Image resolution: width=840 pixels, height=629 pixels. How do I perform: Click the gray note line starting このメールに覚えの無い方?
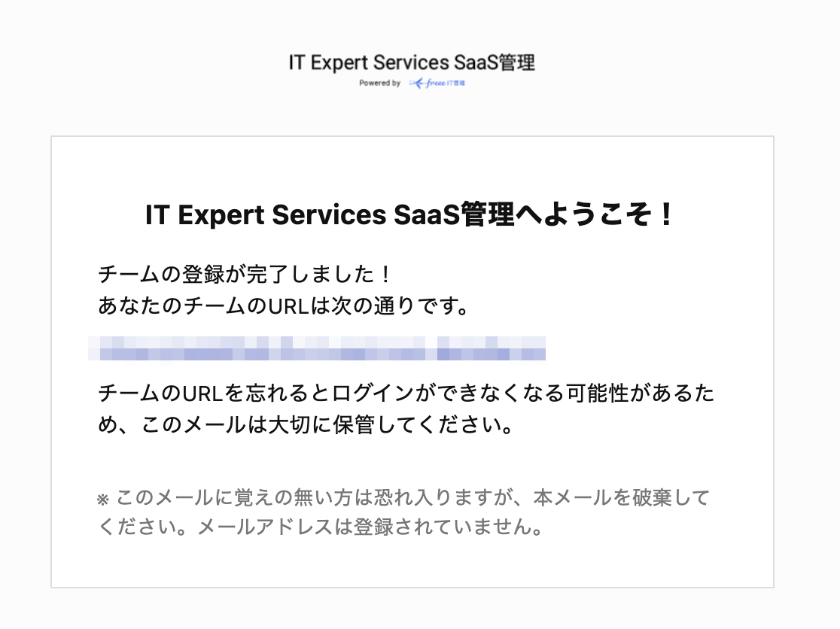[x=403, y=497]
